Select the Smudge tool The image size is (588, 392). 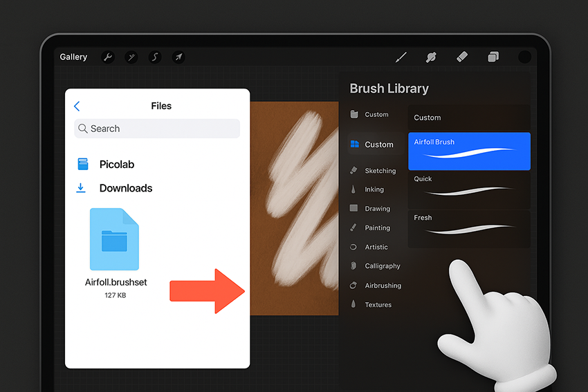point(431,57)
